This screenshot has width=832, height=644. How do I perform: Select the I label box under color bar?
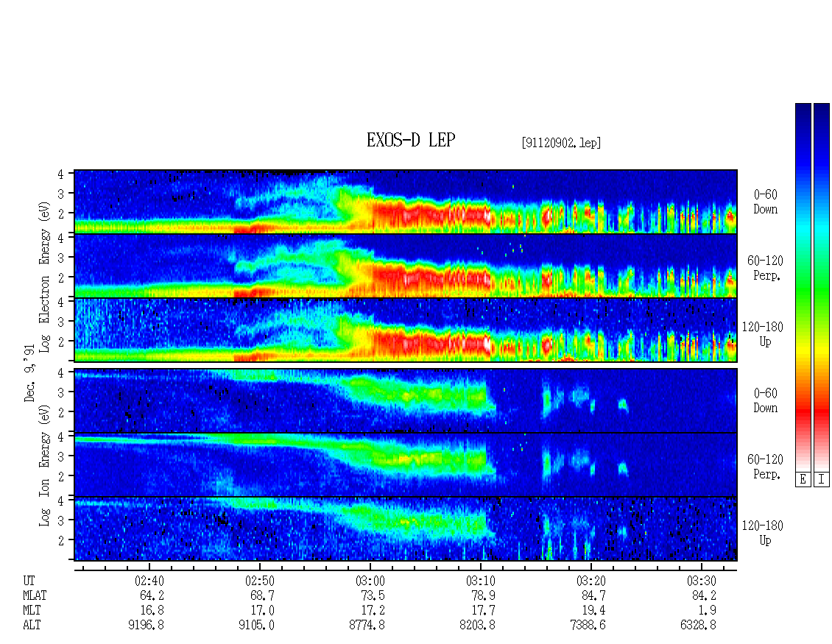tap(822, 480)
